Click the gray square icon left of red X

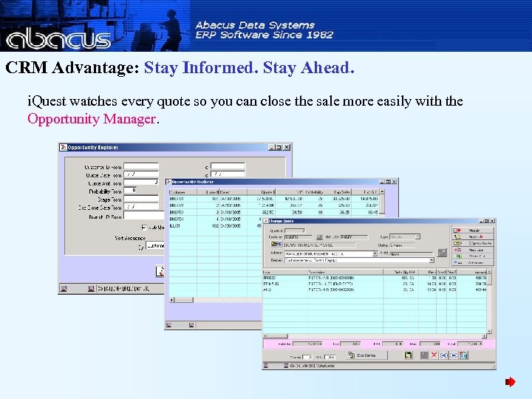[424, 355]
